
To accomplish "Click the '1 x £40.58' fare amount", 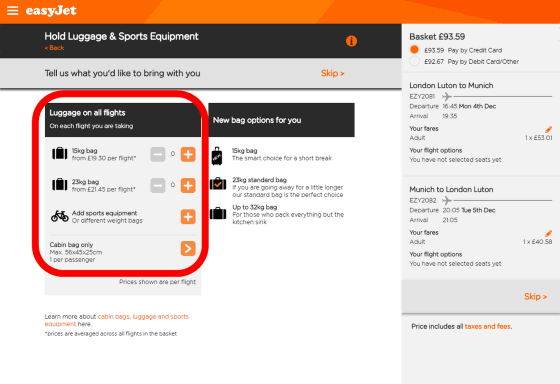I will coord(538,242).
